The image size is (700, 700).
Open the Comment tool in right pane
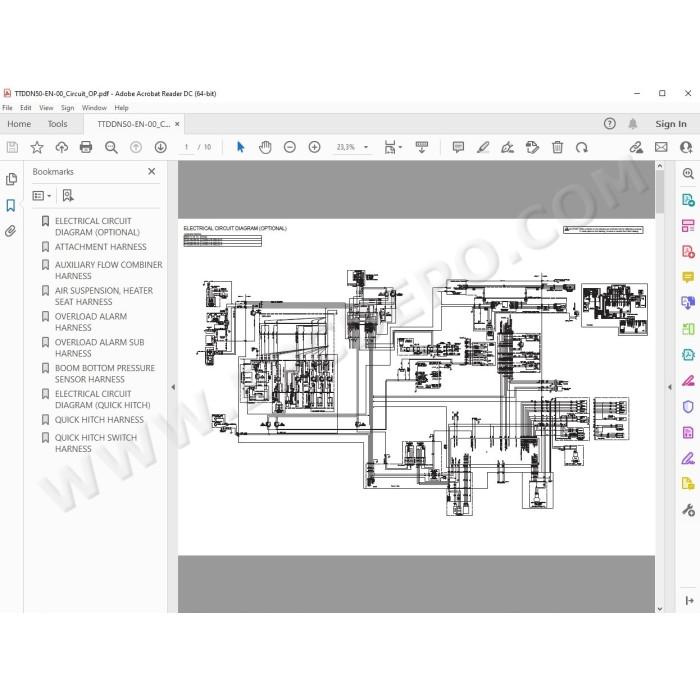[x=688, y=277]
